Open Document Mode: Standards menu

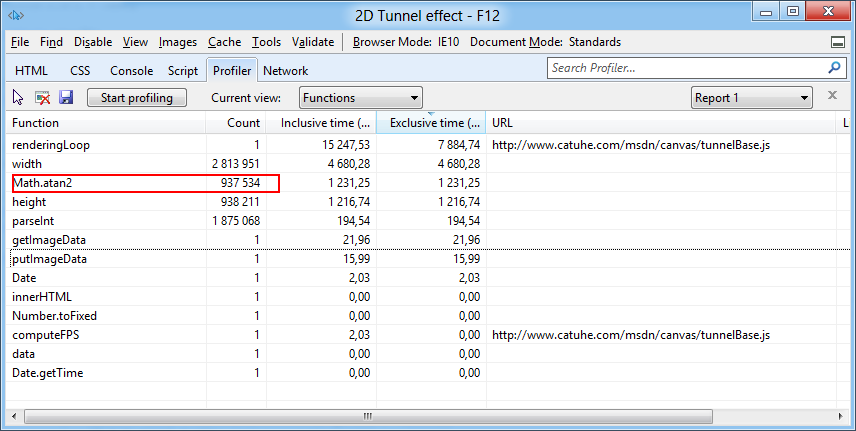coord(545,42)
